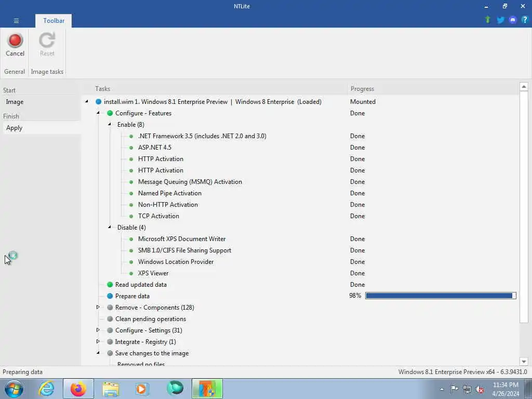The height and width of the screenshot is (399, 532).
Task: Collapse the Enable (8) group
Action: pyautogui.click(x=110, y=124)
